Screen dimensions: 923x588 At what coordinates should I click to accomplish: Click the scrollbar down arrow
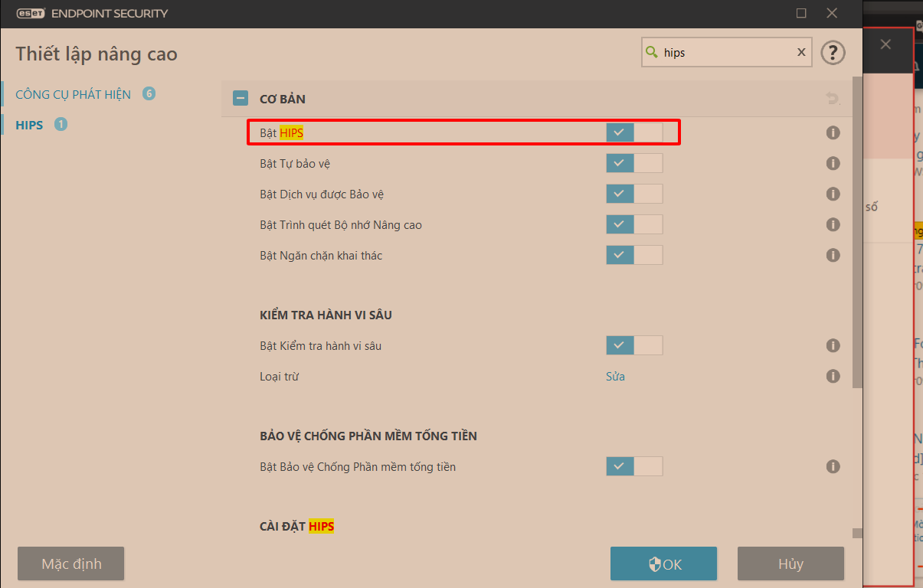(858, 534)
